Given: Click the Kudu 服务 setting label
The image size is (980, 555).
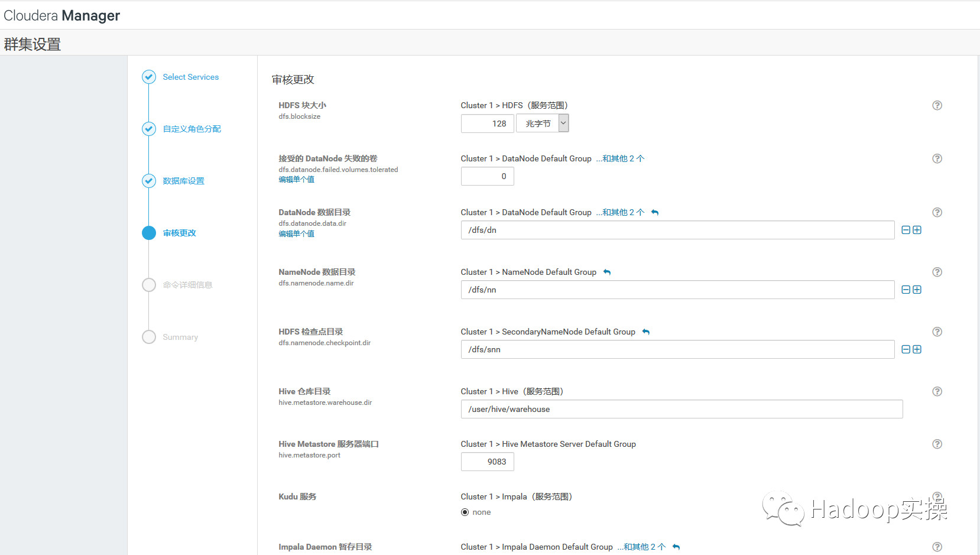Looking at the screenshot, I should point(297,496).
